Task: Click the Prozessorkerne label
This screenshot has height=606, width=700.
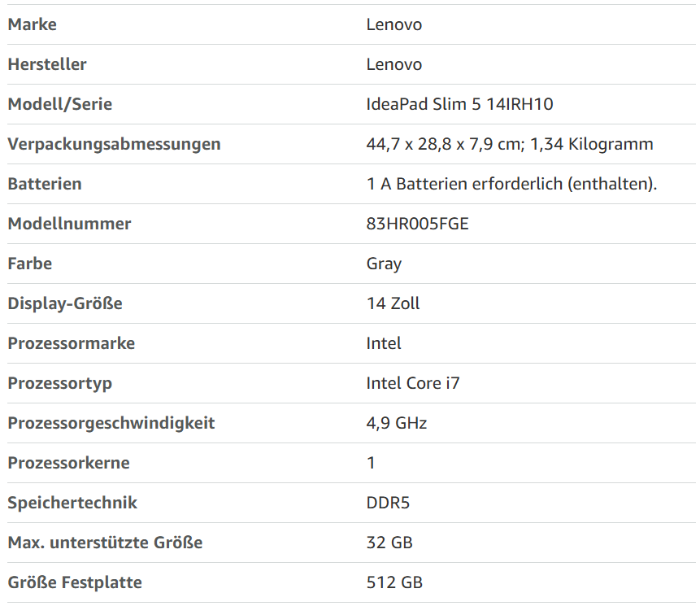Action: (x=68, y=463)
